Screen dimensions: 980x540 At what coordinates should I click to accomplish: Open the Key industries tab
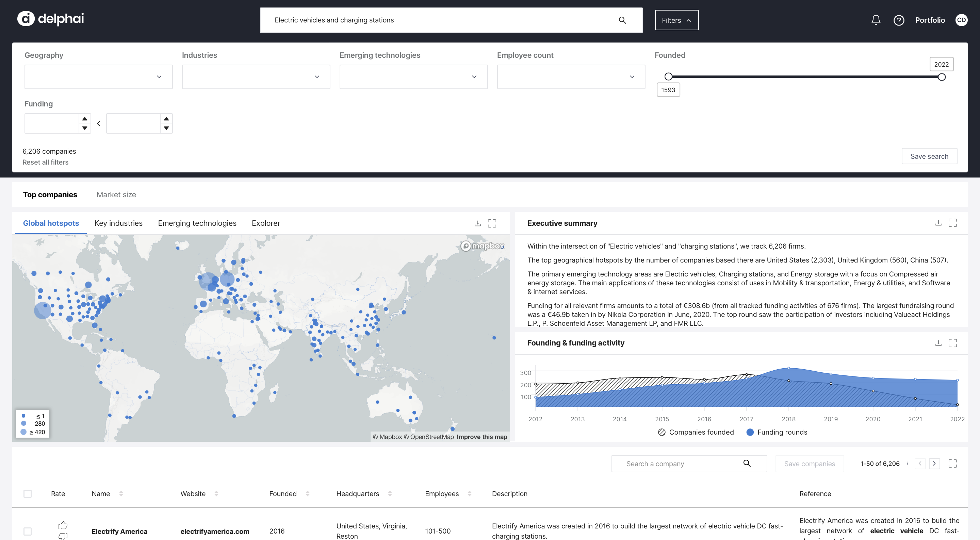118,223
